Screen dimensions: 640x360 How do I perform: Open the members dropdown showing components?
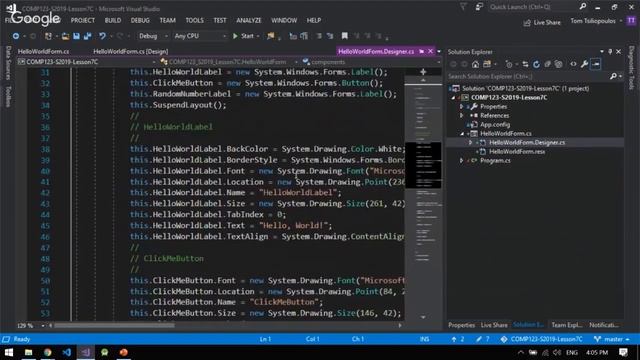click(x=371, y=62)
